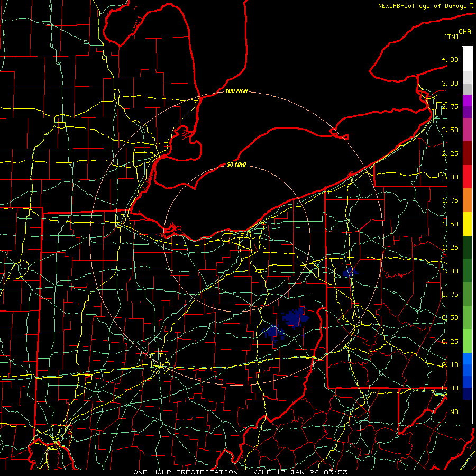Select the 2.25 legend value

pos(450,153)
